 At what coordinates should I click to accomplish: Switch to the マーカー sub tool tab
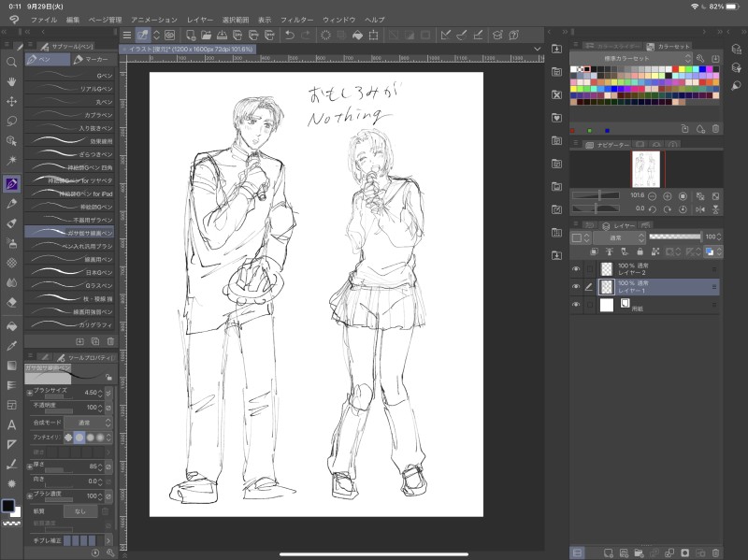click(x=92, y=59)
